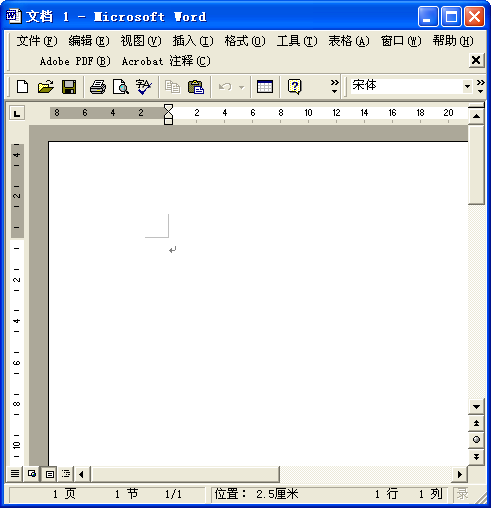Screen dimensions: 491x508
Task: Click the horizontal scrollbar thumb
Action: click(x=185, y=474)
